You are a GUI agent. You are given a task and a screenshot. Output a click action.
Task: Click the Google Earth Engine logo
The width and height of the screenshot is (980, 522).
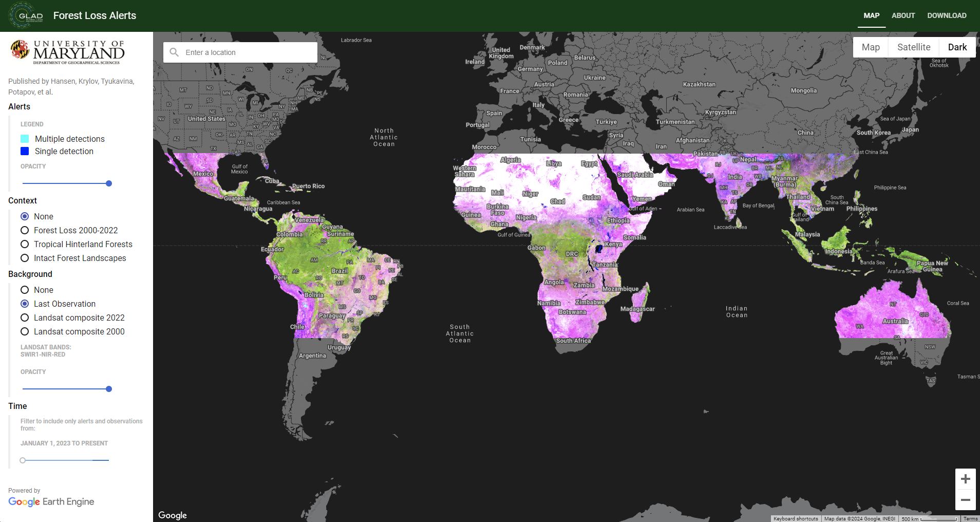(51, 501)
